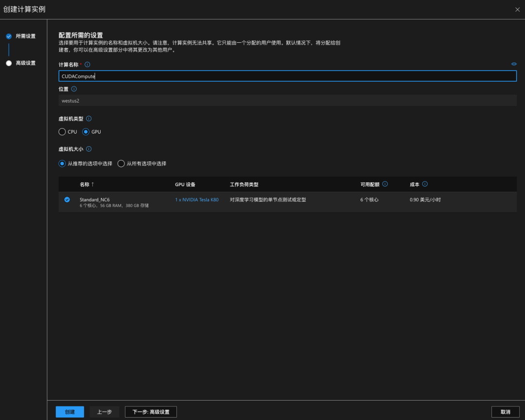Click the info icon next to 虚拟机大小

[89, 149]
